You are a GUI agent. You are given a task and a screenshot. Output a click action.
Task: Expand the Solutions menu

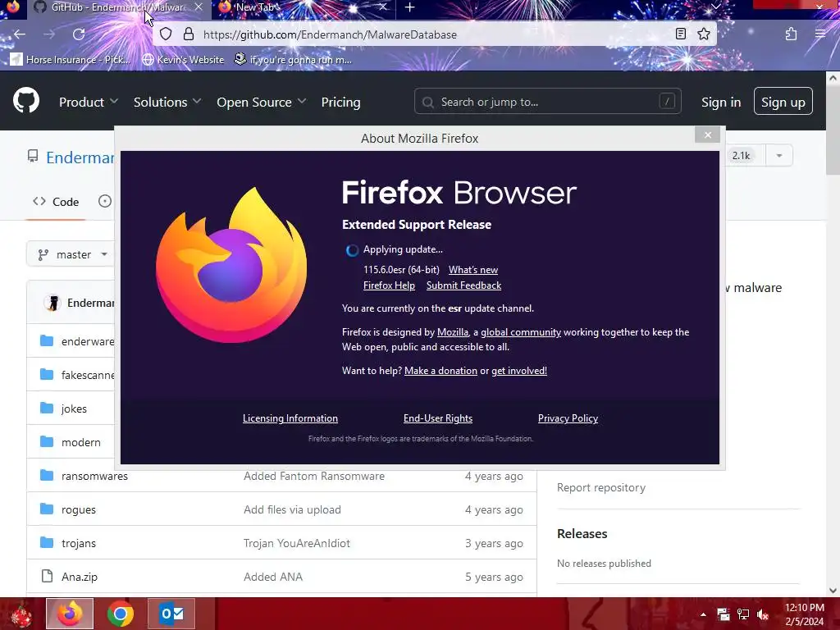pos(167,102)
